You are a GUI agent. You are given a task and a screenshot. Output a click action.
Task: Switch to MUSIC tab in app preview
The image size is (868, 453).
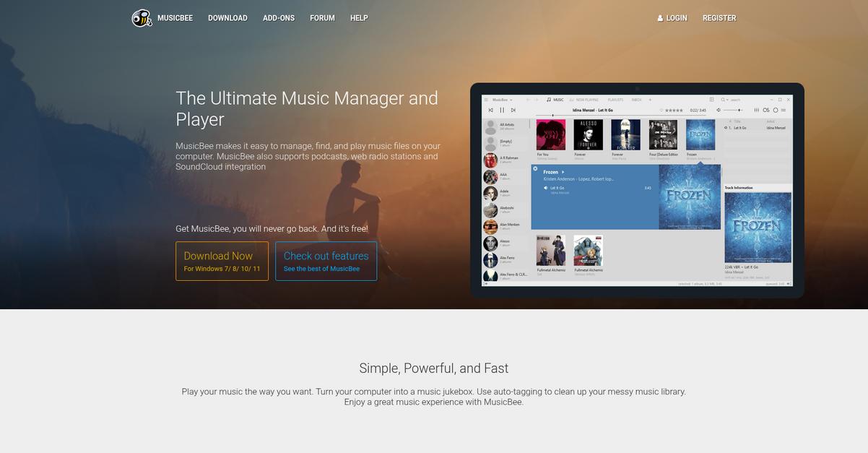[x=555, y=100]
